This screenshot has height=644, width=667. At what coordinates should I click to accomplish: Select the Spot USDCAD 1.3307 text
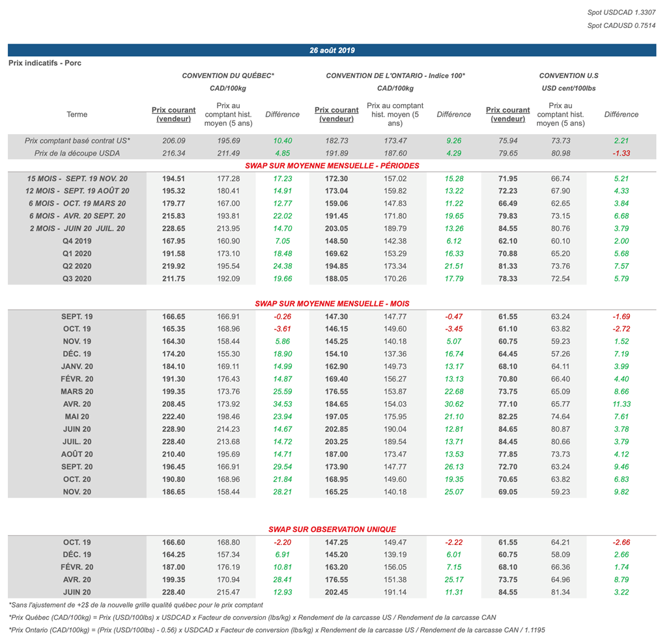pos(621,13)
